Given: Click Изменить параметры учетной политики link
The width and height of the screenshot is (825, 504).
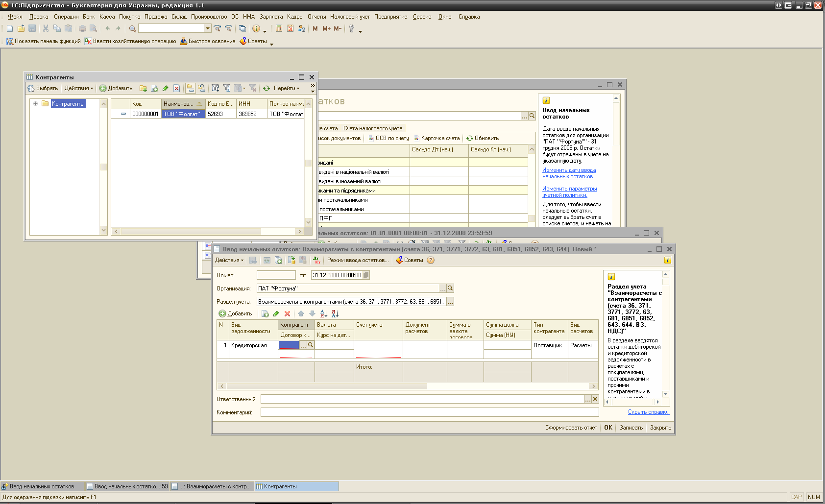Looking at the screenshot, I should 569,192.
